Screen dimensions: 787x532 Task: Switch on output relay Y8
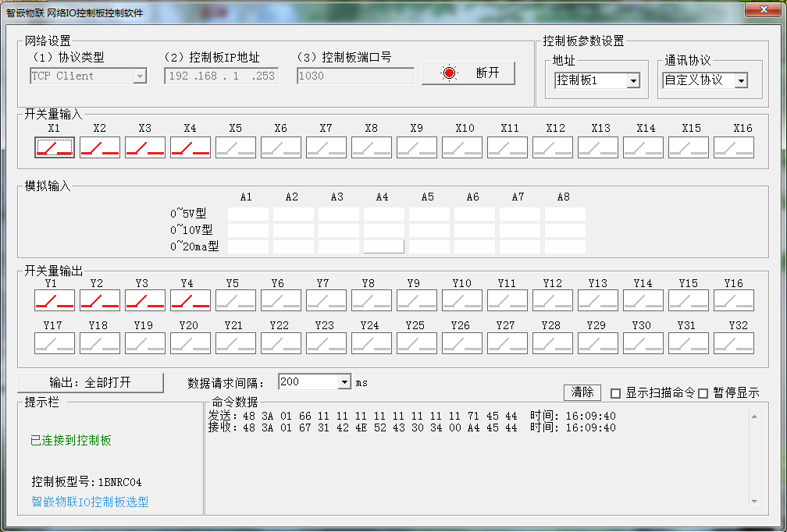point(372,300)
